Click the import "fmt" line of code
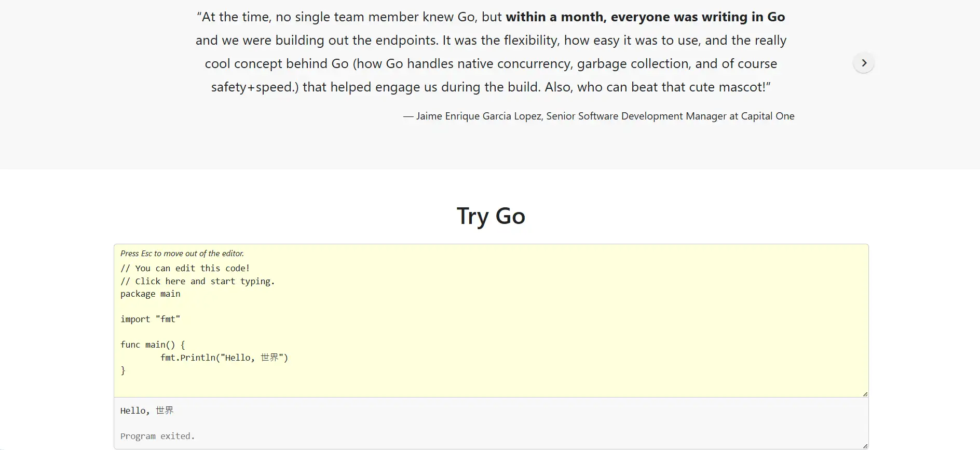This screenshot has height=450, width=980. (151, 319)
